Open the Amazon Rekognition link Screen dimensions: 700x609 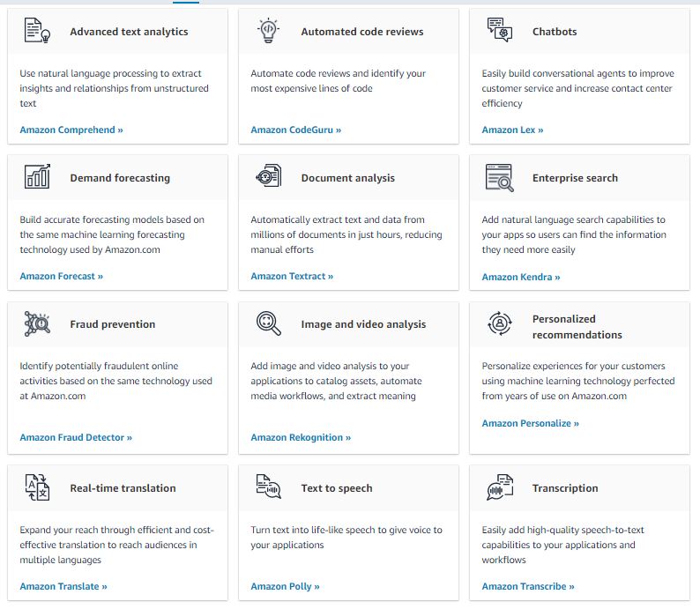[x=301, y=437]
